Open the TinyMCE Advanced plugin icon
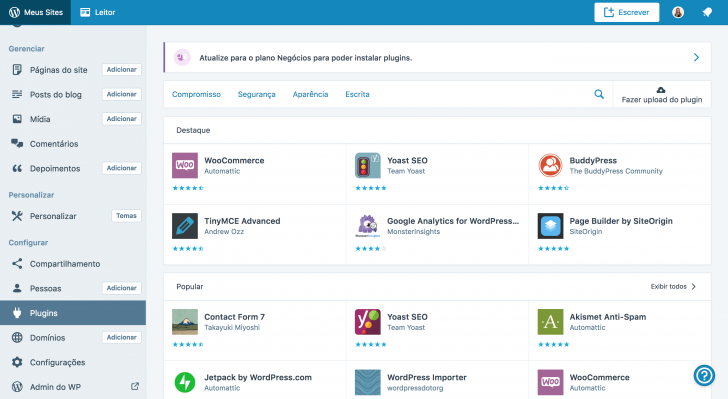The height and width of the screenshot is (399, 728). coord(185,226)
